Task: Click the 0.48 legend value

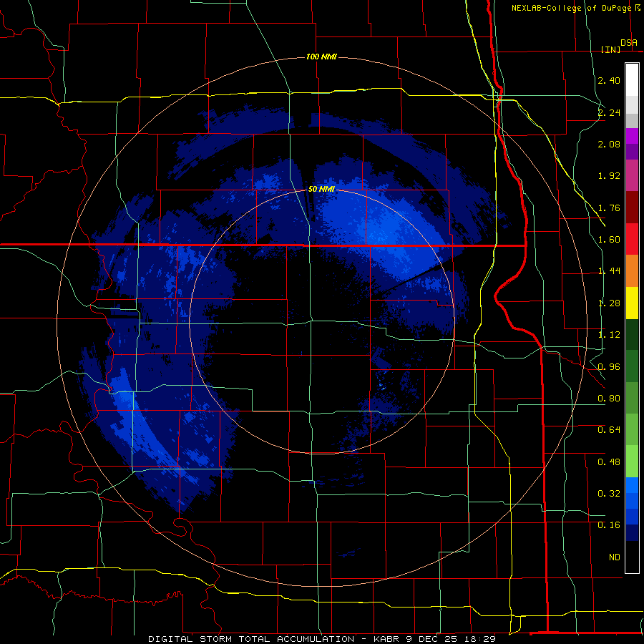Action: (x=609, y=462)
